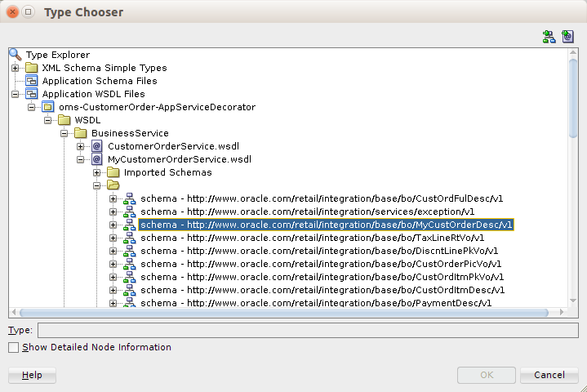Click the CustOrdFulDesc schema icon
The height and width of the screenshot is (392, 587).
click(x=130, y=198)
